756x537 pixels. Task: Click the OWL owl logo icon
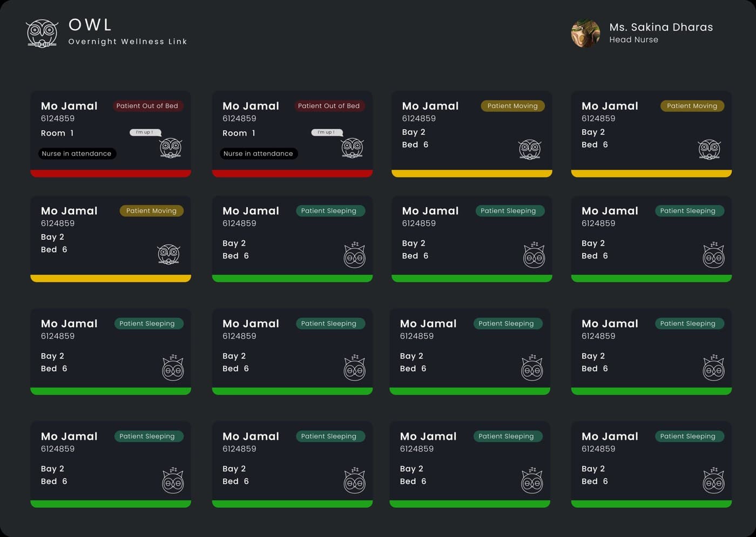42,33
